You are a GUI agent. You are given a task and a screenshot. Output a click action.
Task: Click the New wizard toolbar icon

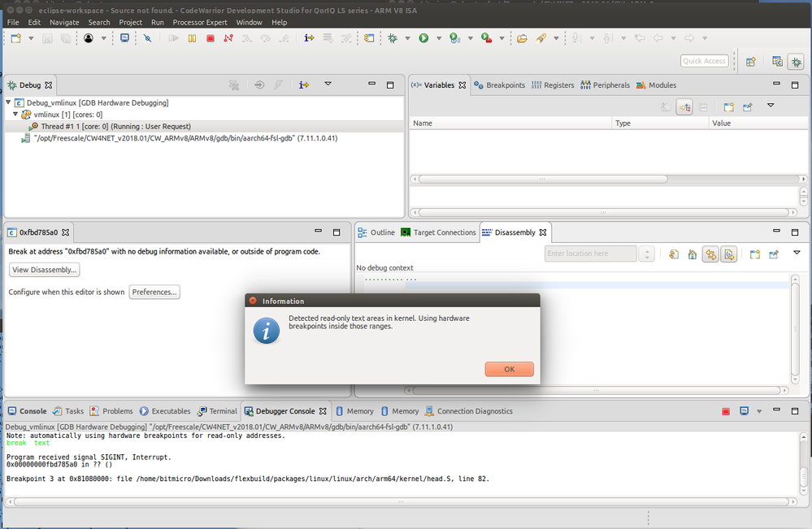pyautogui.click(x=16, y=38)
